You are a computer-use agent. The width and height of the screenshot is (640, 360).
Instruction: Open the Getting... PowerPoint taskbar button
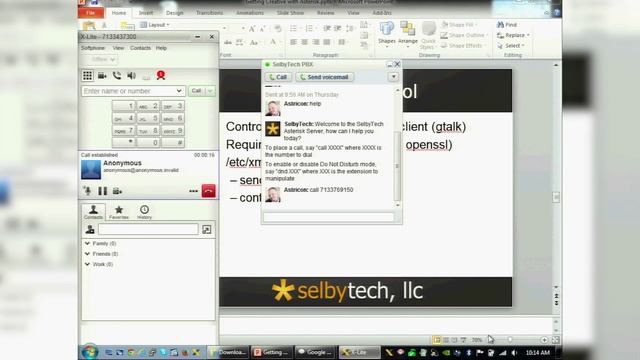click(271, 352)
